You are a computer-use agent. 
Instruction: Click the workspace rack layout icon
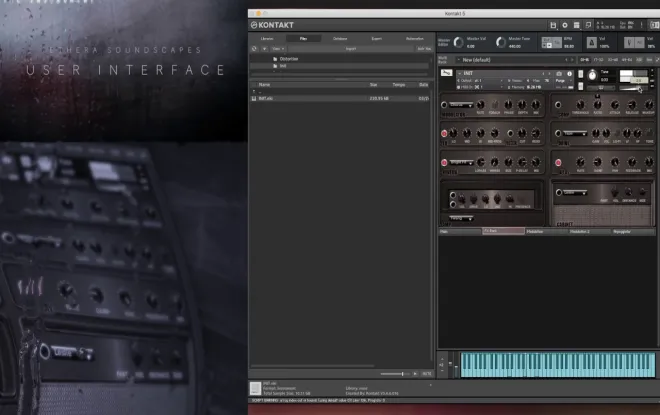tap(577, 25)
